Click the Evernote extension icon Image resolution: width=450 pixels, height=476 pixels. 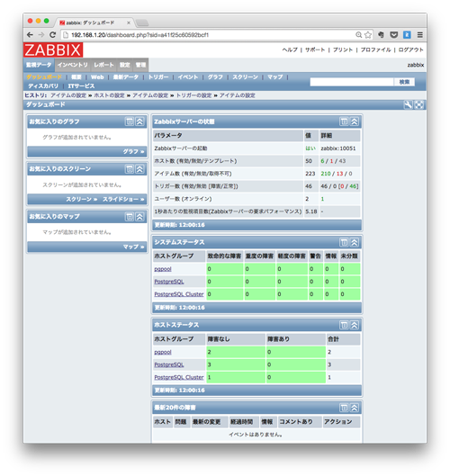click(381, 35)
